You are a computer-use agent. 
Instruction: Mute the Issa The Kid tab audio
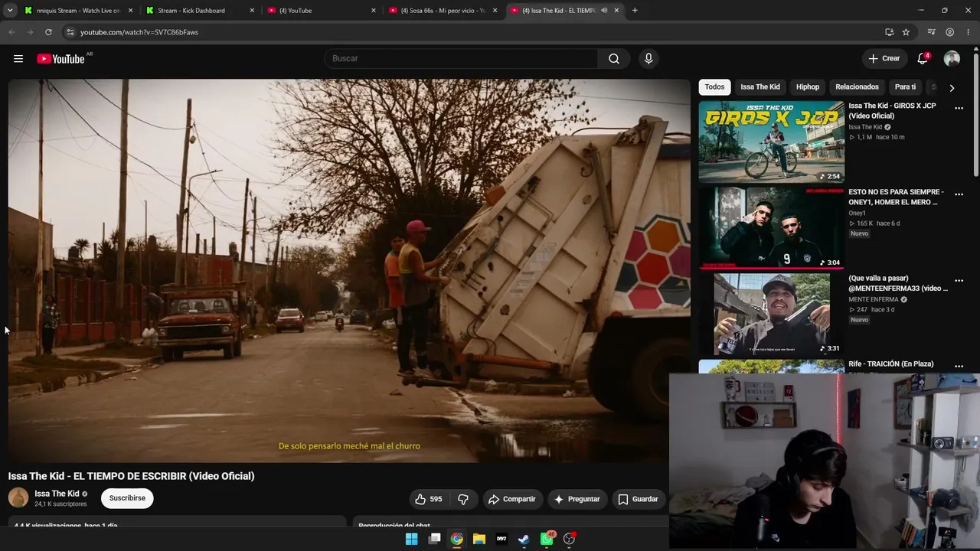coord(604,11)
